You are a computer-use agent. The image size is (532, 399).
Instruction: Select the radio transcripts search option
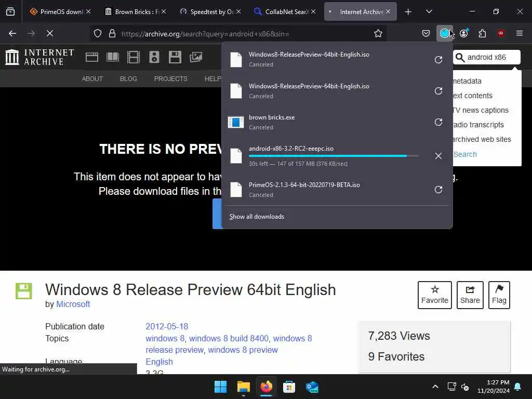[x=478, y=125]
